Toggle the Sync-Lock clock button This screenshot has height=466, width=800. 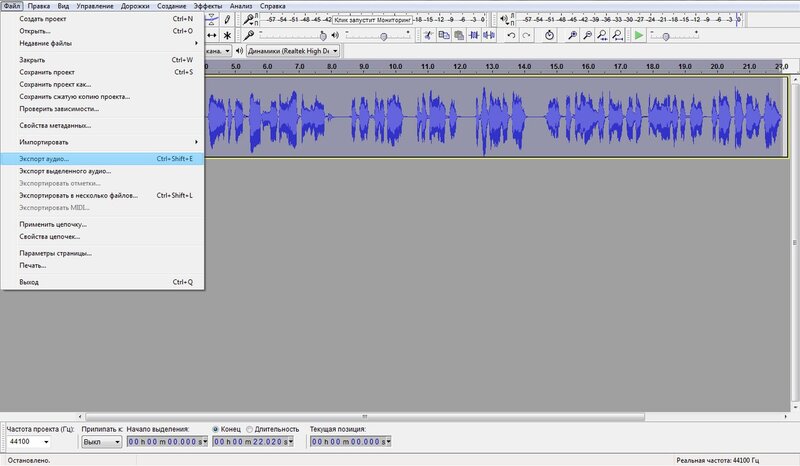[550, 35]
